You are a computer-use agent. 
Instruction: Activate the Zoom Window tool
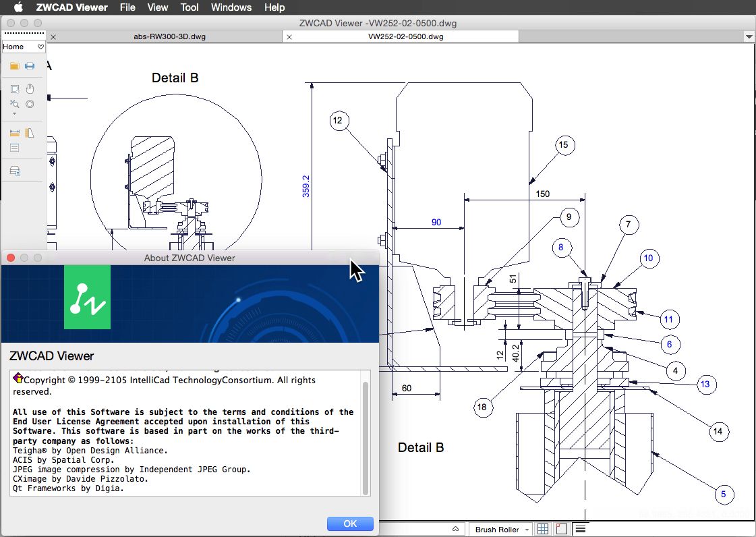click(x=14, y=88)
